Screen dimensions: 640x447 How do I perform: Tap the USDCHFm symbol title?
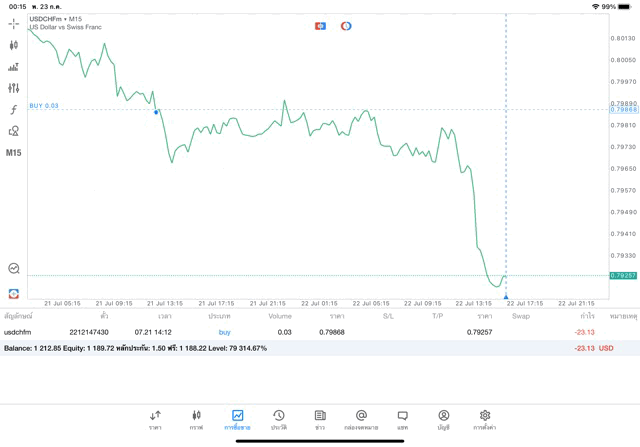coord(55,19)
